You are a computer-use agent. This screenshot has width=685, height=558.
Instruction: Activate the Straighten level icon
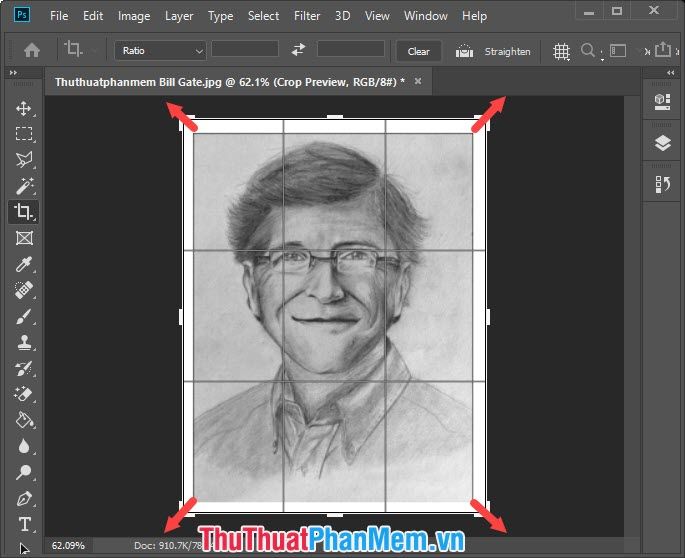(x=464, y=51)
